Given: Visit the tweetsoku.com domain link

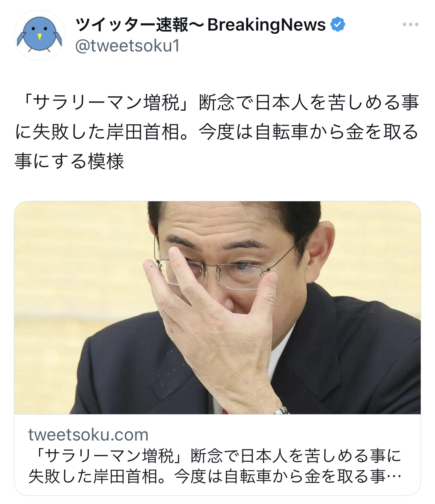Looking at the screenshot, I should [x=88, y=435].
